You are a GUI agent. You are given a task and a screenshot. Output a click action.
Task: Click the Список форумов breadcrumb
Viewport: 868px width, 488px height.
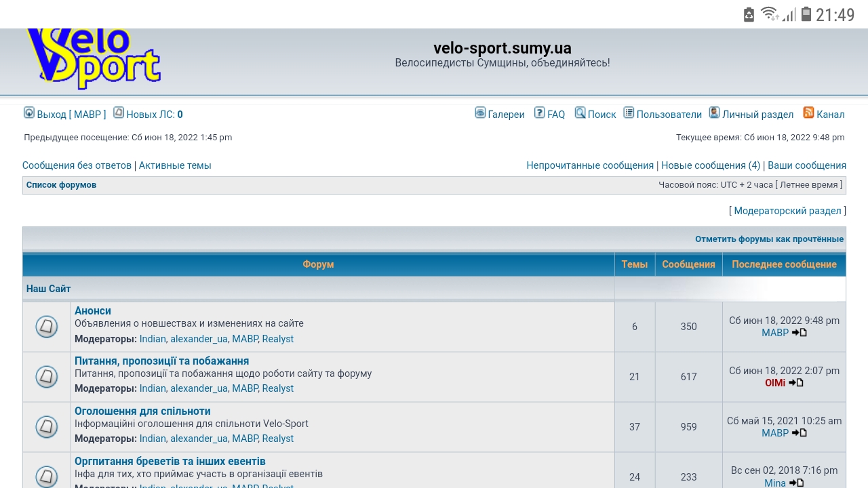pyautogui.click(x=61, y=185)
